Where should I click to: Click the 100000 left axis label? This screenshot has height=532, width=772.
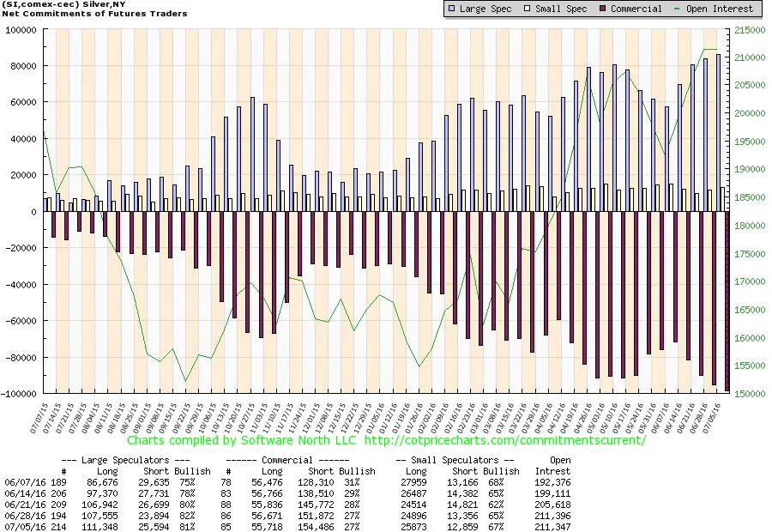click(x=21, y=31)
